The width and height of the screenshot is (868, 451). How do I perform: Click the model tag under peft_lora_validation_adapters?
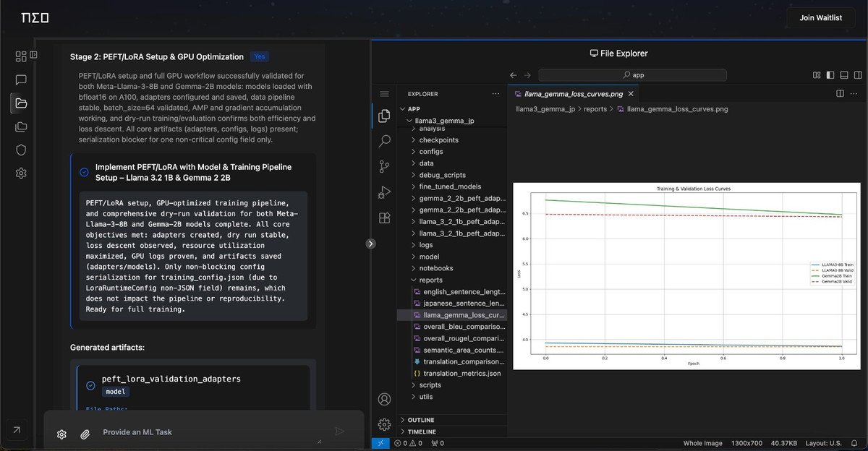coord(115,392)
